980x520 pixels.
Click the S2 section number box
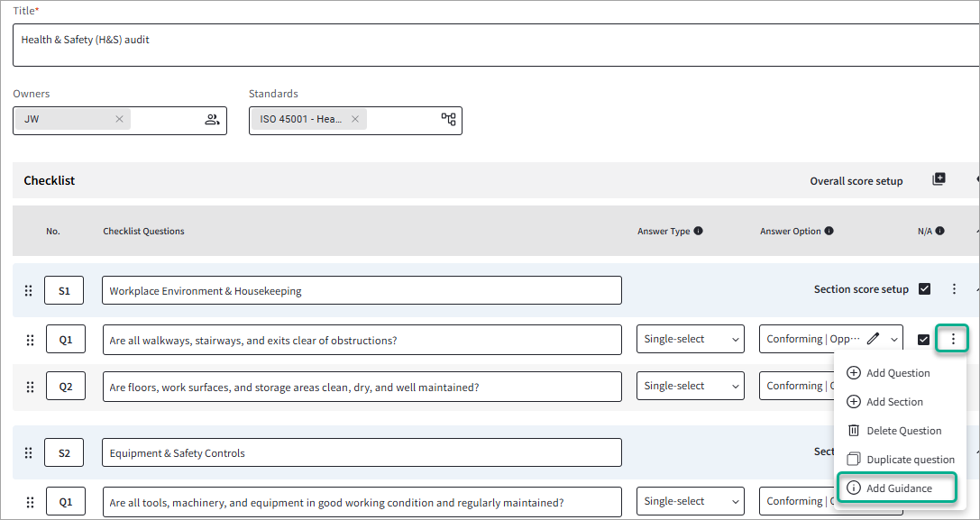pyautogui.click(x=64, y=453)
